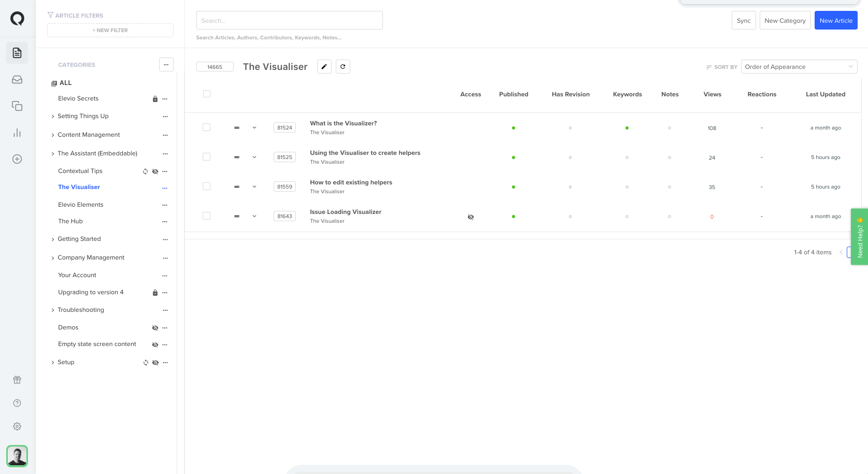Toggle hidden eye on Empty state screen content
Image resolution: width=868 pixels, height=474 pixels.
tap(155, 344)
